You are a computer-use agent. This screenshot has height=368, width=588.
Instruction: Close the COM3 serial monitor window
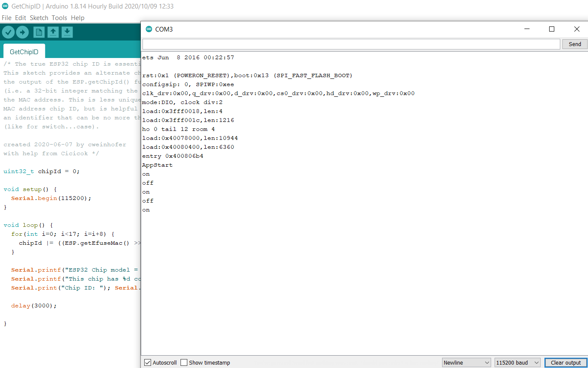[x=576, y=29]
